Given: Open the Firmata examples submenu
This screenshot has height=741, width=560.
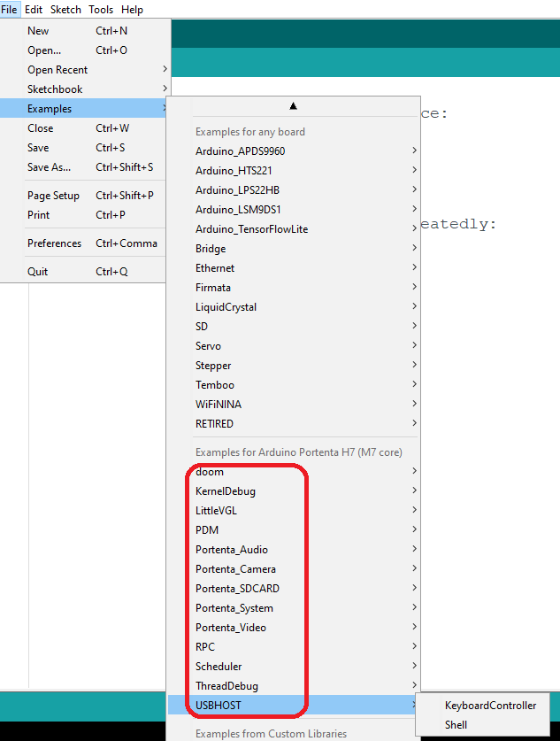Looking at the screenshot, I should tap(294, 287).
